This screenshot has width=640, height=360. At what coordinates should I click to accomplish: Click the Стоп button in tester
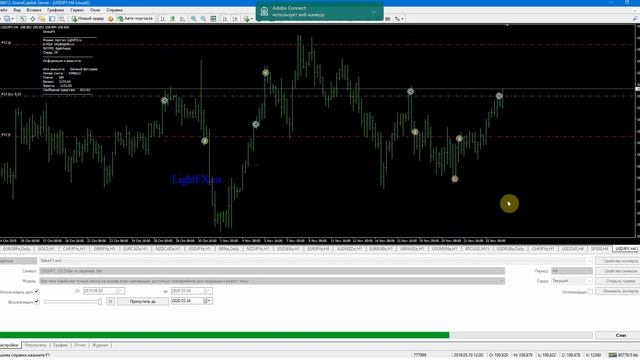pyautogui.click(x=618, y=335)
